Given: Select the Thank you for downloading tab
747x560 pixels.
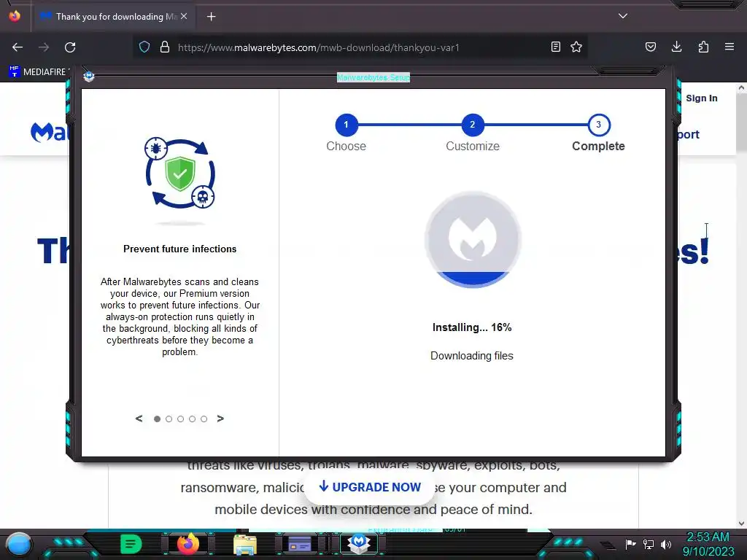Looking at the screenshot, I should (113, 16).
